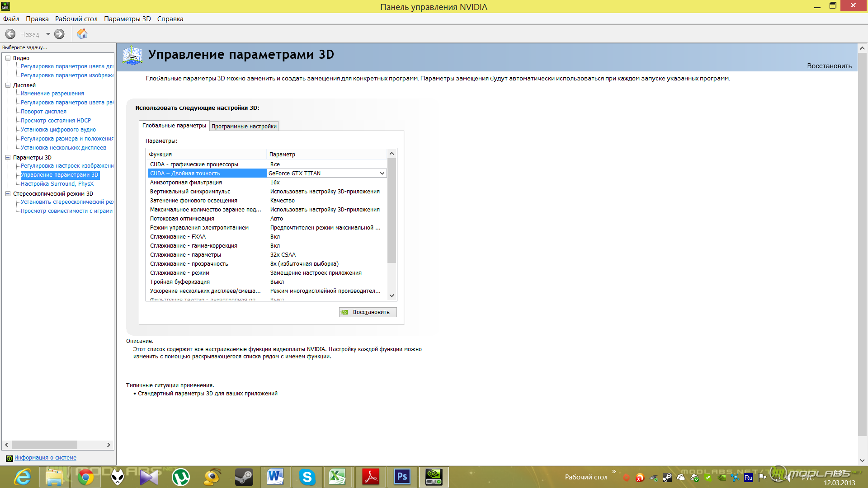Click the blue Ru tray icon
This screenshot has width=868, height=488.
pyautogui.click(x=748, y=478)
